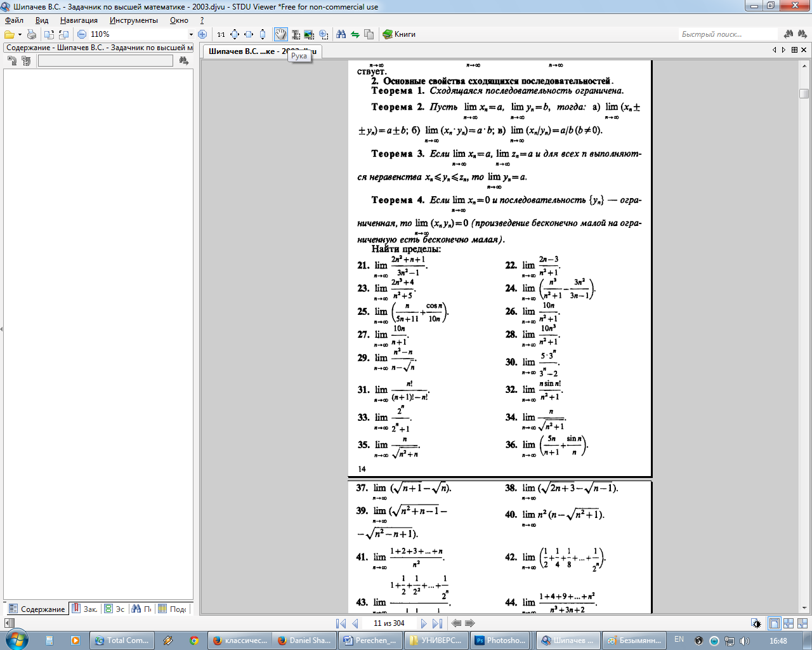Switch to the Photoshop taskbar item
812x650 pixels.
501,640
